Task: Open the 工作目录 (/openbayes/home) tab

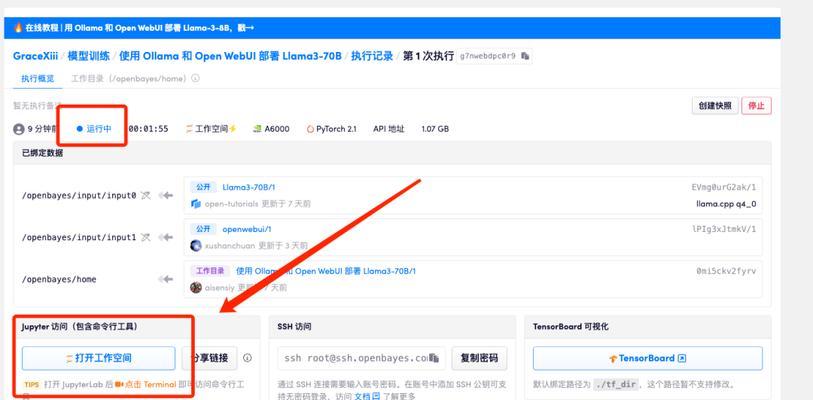Action: click(x=128, y=78)
